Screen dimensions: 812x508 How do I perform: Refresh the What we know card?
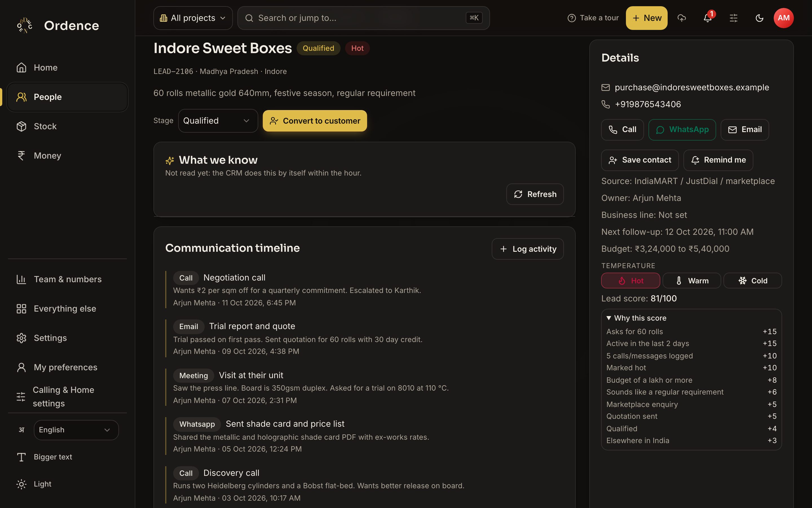pos(535,194)
